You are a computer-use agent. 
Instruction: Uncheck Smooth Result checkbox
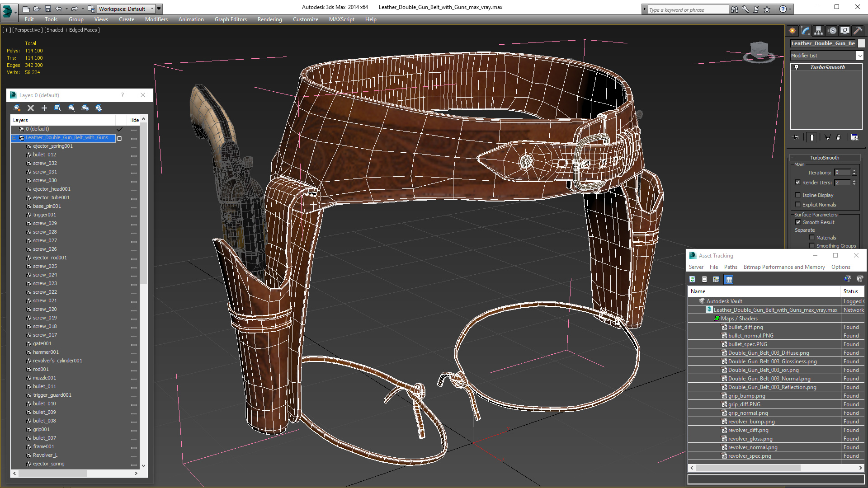[798, 222]
